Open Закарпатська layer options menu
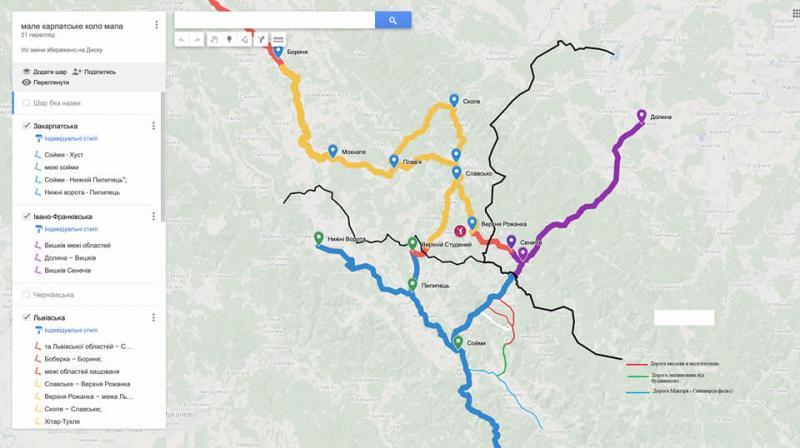The height and width of the screenshot is (448, 800). (x=154, y=126)
